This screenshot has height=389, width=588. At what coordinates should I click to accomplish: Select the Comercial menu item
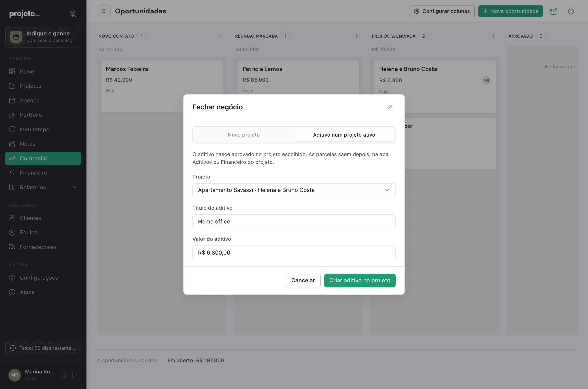pos(43,158)
